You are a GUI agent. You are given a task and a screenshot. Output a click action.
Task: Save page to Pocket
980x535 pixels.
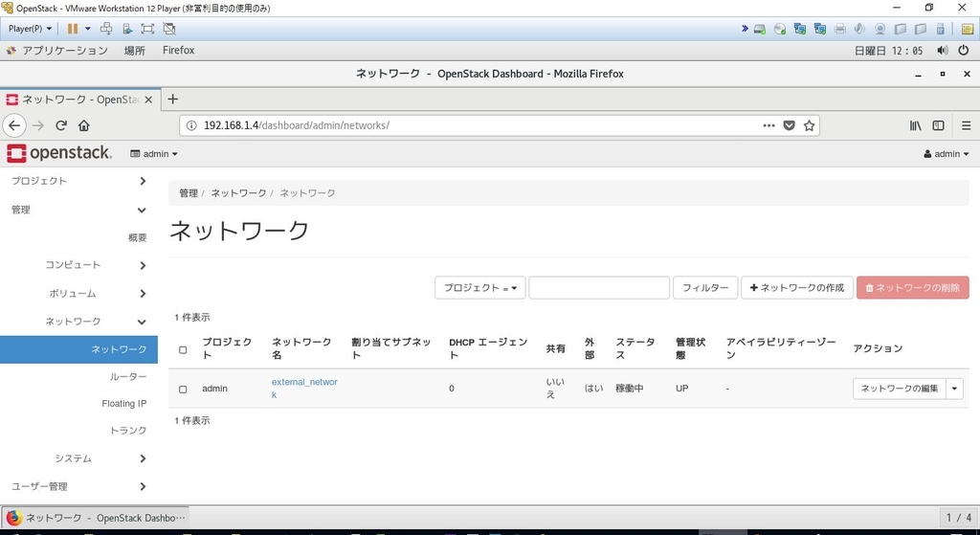(x=790, y=125)
